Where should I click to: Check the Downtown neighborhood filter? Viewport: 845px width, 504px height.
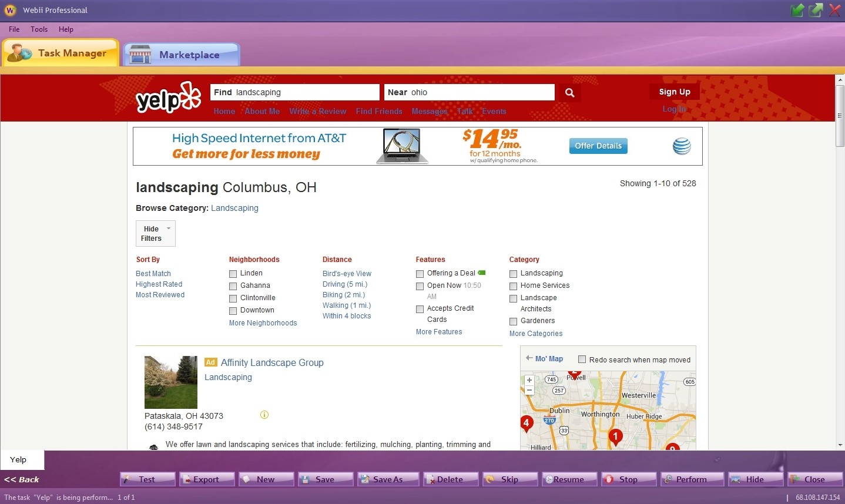(233, 311)
